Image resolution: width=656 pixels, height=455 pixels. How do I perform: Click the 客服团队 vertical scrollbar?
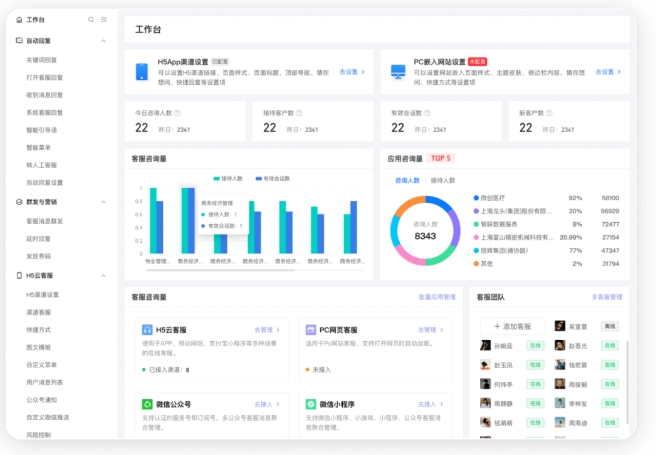627,382
